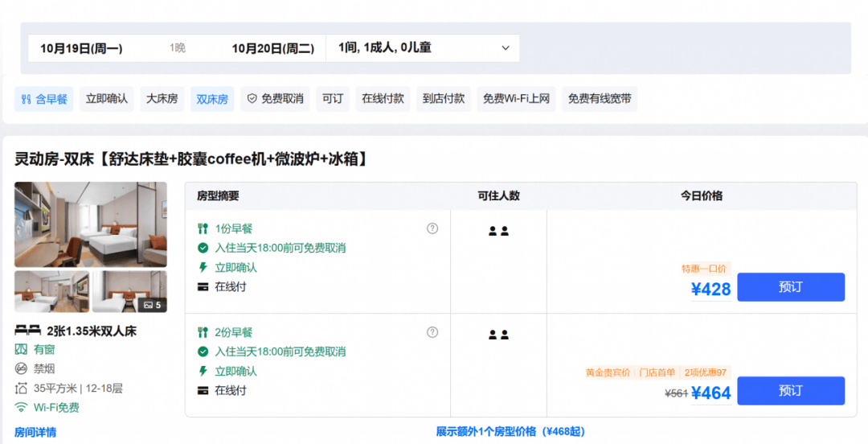
Task: Open the main room photo
Action: tap(91, 224)
